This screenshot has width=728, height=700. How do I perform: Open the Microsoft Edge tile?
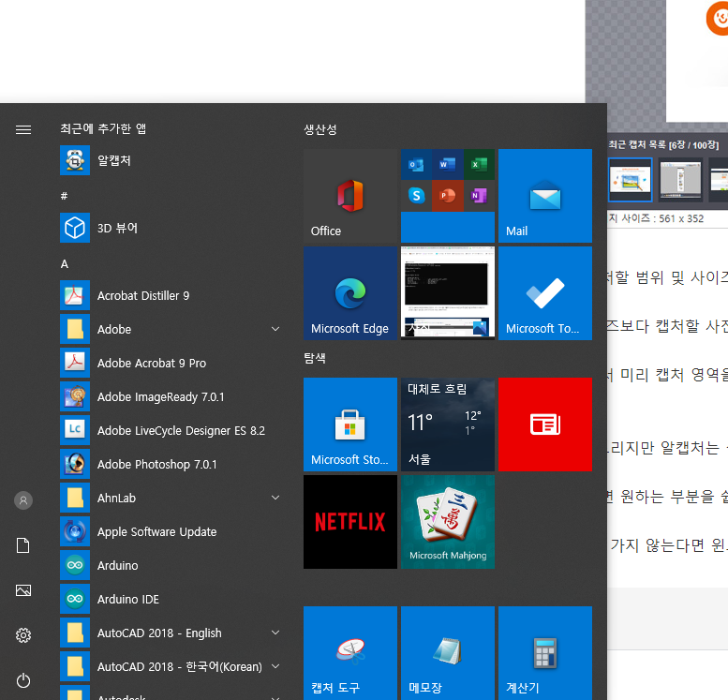click(350, 293)
